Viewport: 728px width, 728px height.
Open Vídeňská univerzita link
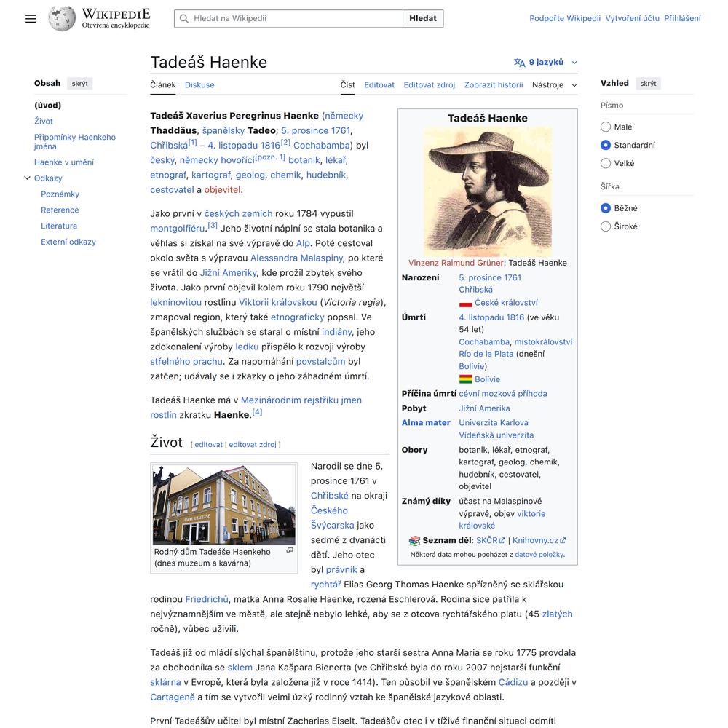496,435
